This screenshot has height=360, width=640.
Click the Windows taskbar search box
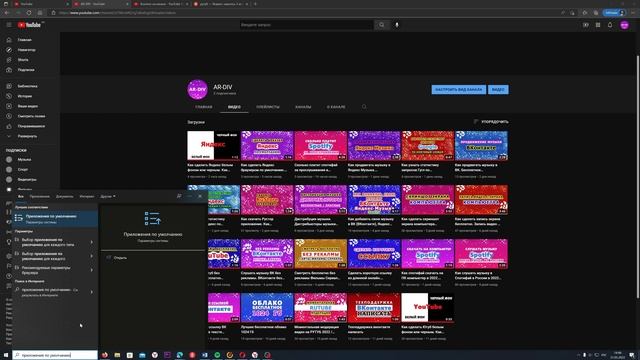click(55, 355)
